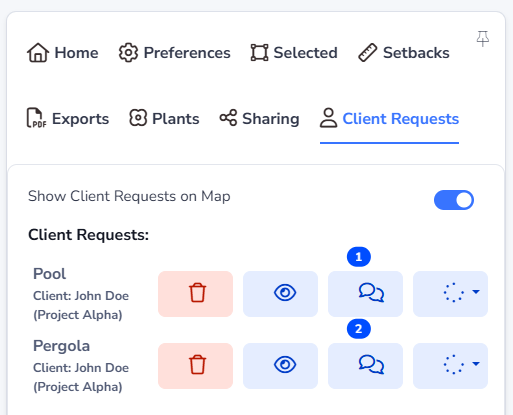Click the Preferences gear icon
Viewport: 513px width, 415px height.
pyautogui.click(x=128, y=53)
